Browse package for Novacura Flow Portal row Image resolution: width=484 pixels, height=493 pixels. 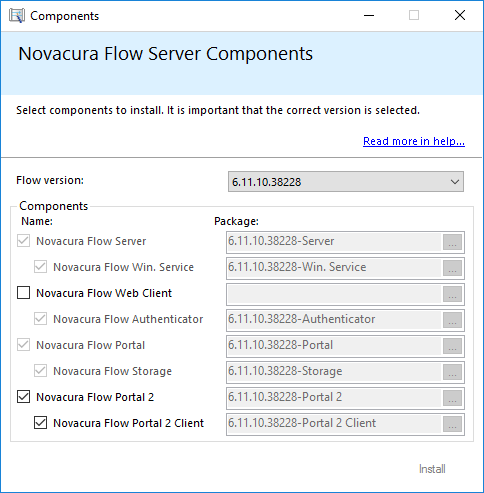pyautogui.click(x=452, y=346)
